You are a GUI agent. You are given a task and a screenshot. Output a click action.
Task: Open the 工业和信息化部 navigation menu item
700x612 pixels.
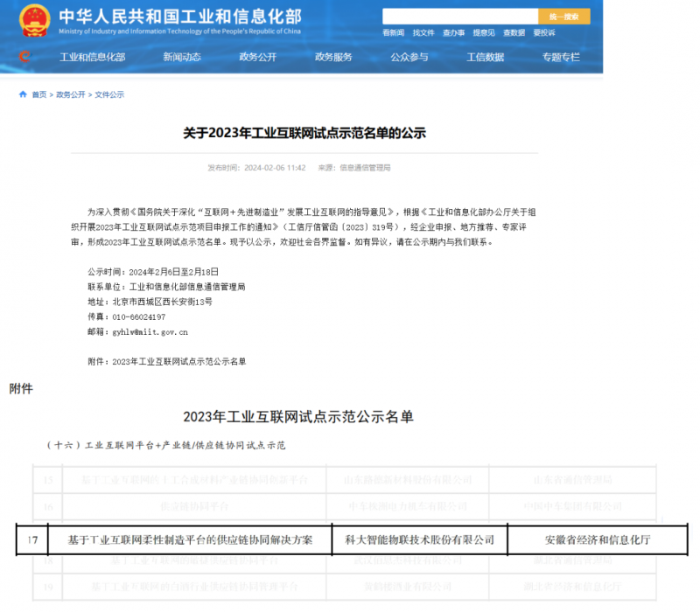pos(93,57)
